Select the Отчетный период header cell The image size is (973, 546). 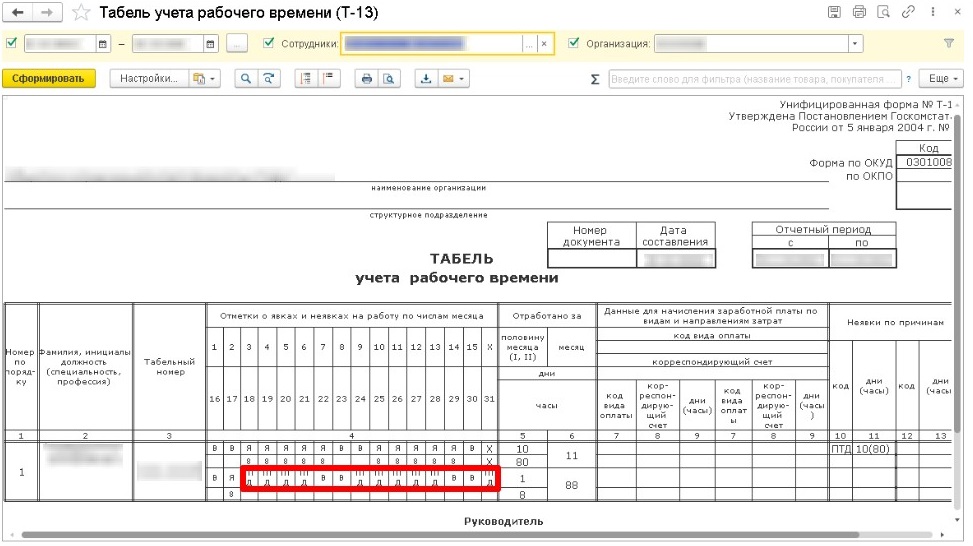pyautogui.click(x=823, y=229)
